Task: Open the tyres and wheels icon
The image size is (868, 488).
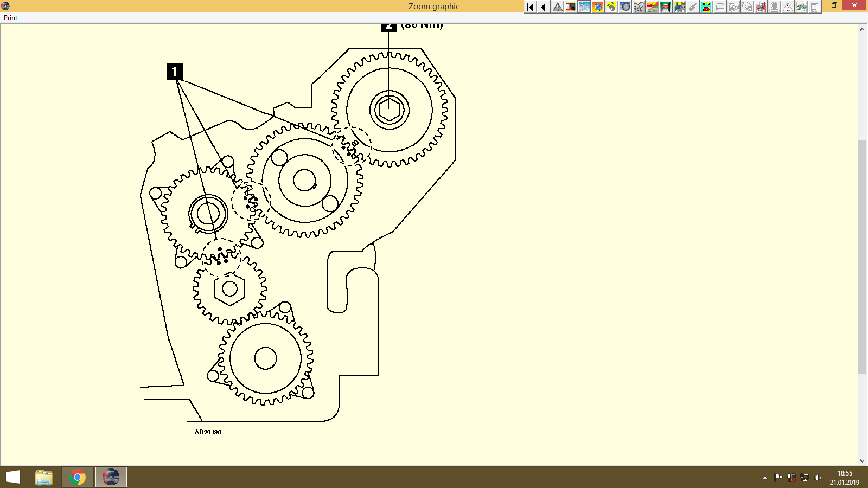Action: (624, 7)
